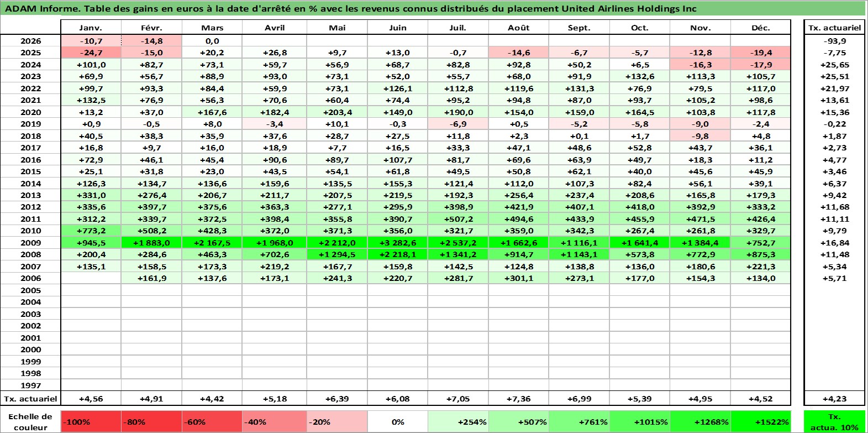Select cell with value -93,9
This screenshot has height=433, width=868.
tap(834, 41)
